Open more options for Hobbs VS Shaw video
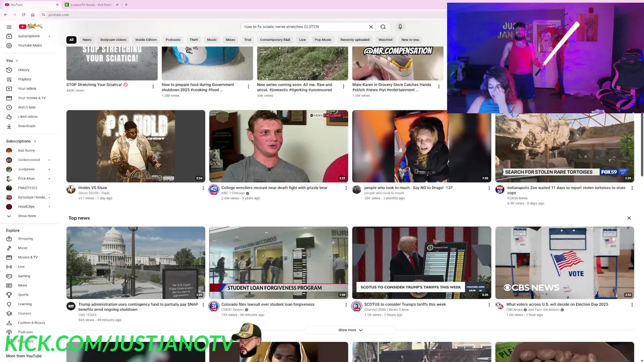The height and width of the screenshot is (362, 644). point(203,188)
